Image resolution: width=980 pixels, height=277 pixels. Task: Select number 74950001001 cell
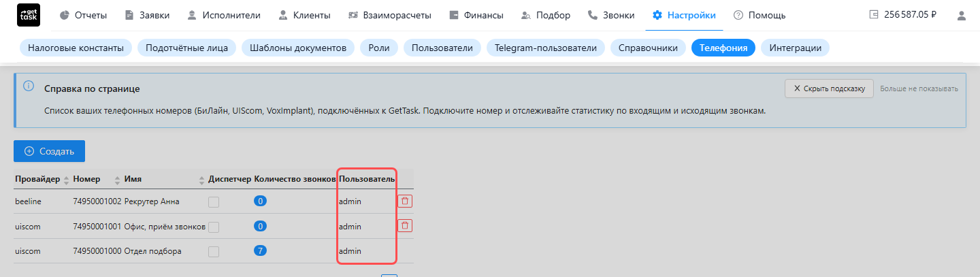click(x=97, y=227)
